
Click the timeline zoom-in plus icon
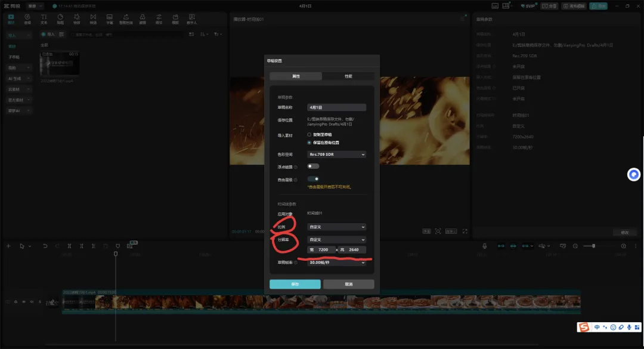(x=624, y=246)
